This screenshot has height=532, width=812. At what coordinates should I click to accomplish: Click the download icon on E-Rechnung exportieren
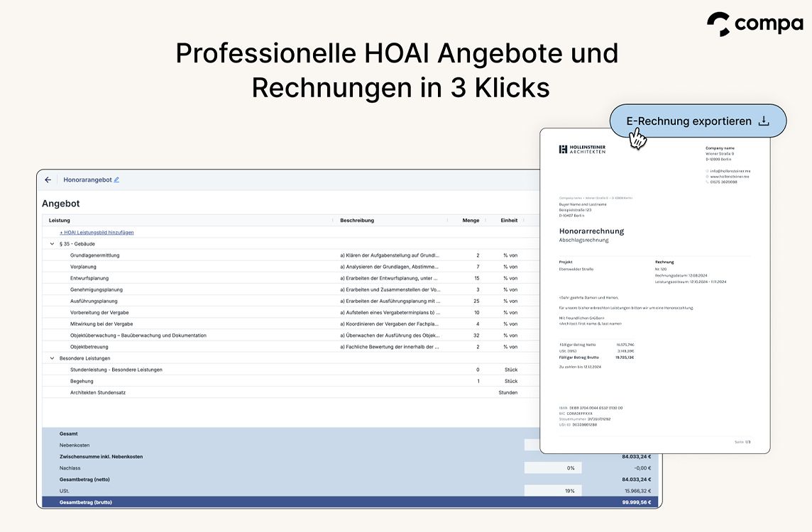point(764,121)
